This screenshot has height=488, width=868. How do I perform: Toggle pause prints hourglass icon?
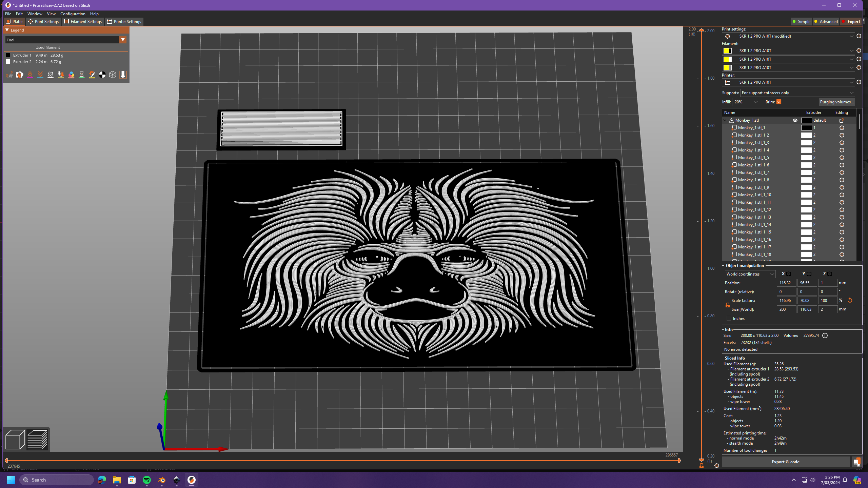tap(81, 75)
